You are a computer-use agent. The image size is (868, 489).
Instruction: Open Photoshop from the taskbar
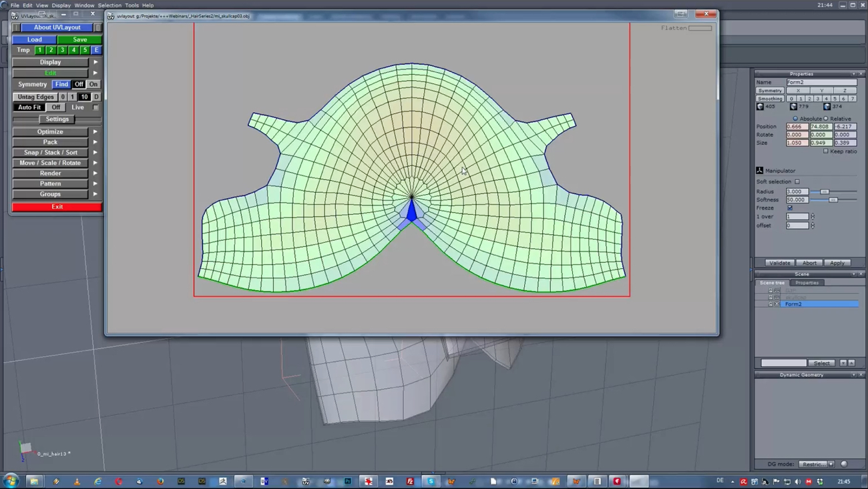(x=348, y=481)
